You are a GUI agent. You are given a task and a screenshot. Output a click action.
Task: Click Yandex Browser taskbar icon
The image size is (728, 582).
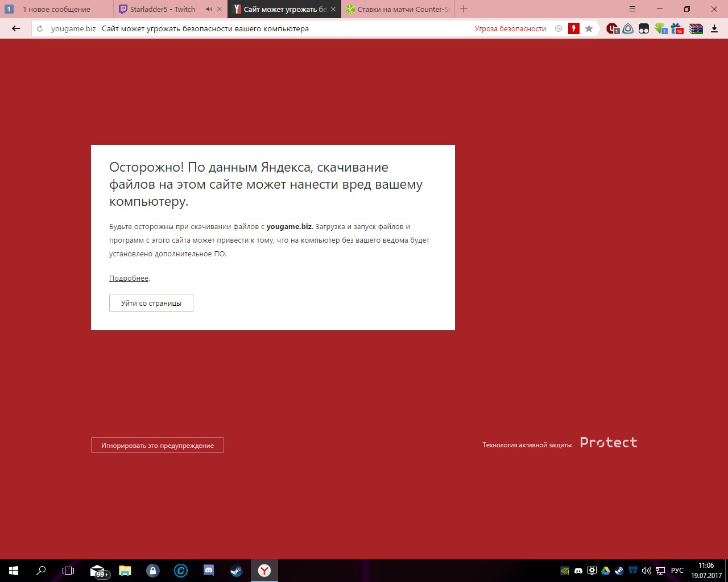[x=264, y=571]
